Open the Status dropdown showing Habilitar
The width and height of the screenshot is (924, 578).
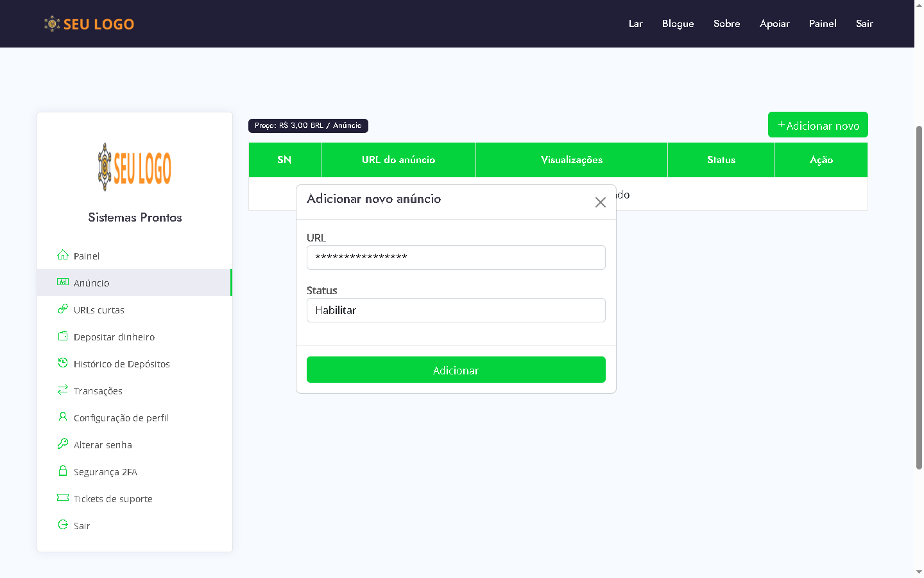point(456,310)
